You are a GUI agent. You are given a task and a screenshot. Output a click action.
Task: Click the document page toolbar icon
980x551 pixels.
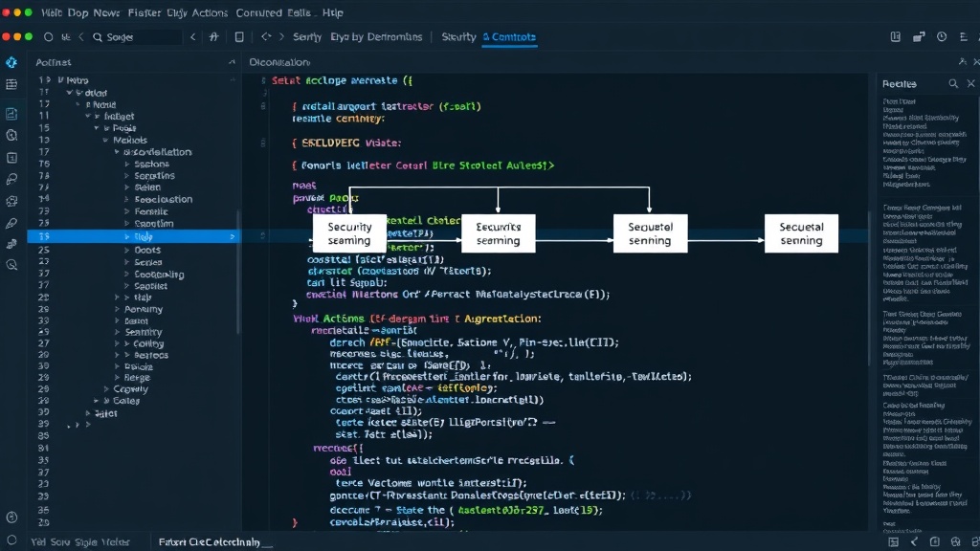pos(238,37)
